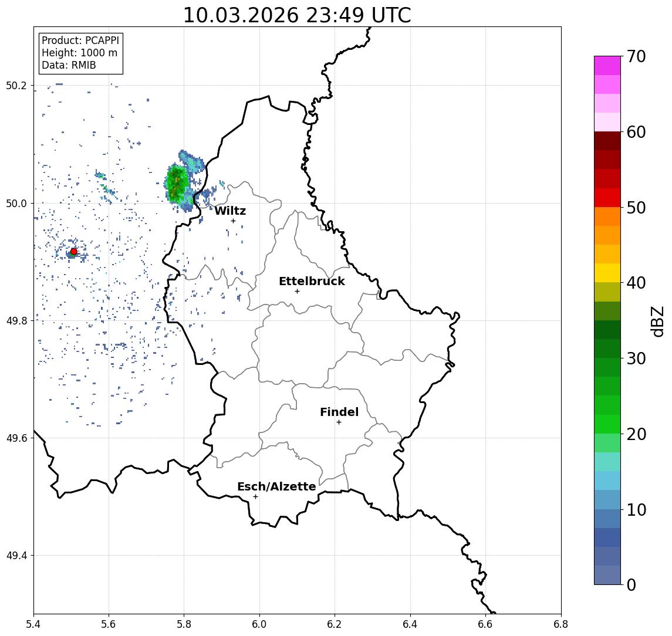This screenshot has height=636, width=672.
Task: Click the cross marker below Esch/Alzette
Action: [x=255, y=497]
